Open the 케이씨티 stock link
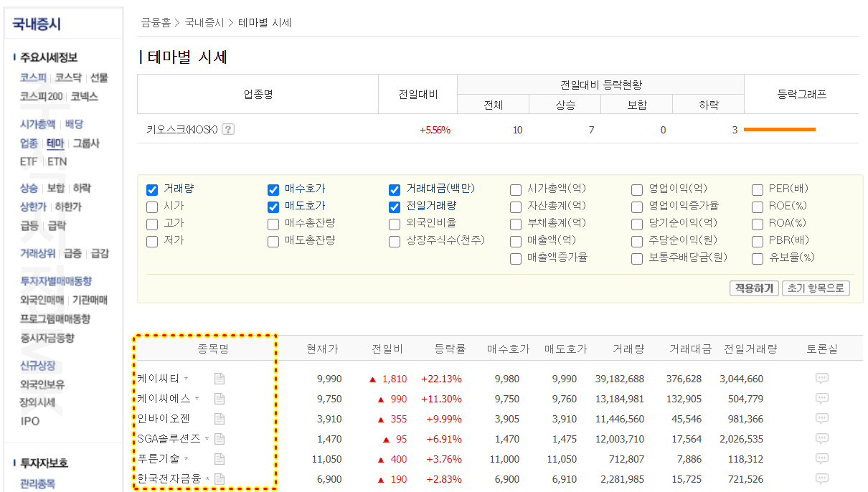The height and width of the screenshot is (492, 868). (159, 379)
